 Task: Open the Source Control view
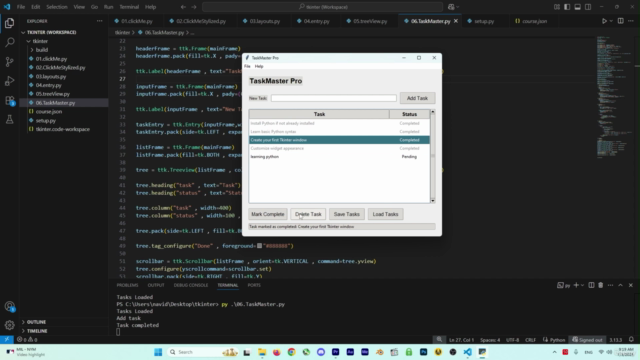9,62
